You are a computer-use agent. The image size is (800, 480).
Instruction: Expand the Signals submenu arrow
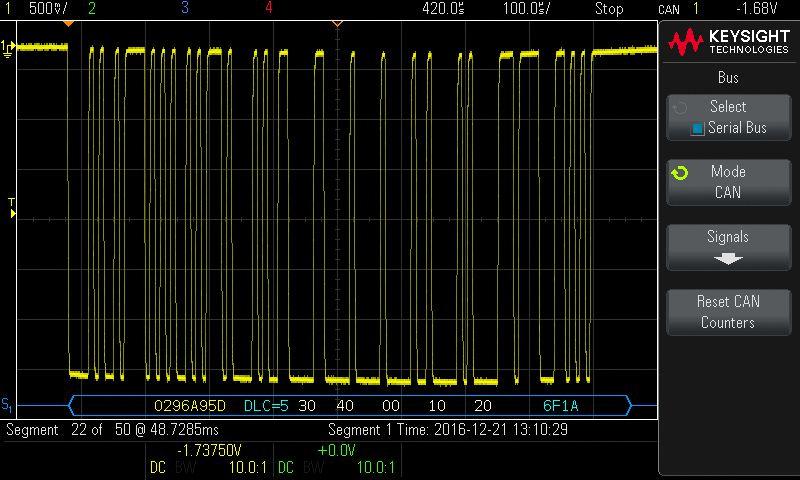click(x=728, y=259)
